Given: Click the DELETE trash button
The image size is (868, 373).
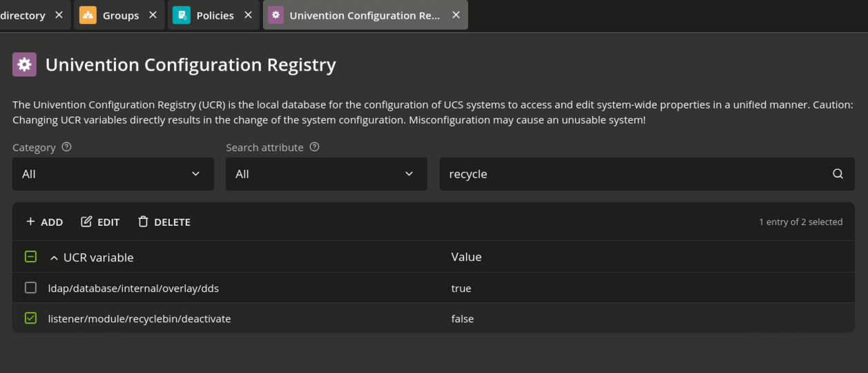Looking at the screenshot, I should coord(164,222).
